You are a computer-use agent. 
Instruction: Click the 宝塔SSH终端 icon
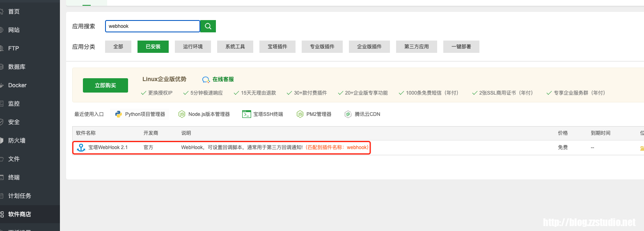click(x=246, y=114)
